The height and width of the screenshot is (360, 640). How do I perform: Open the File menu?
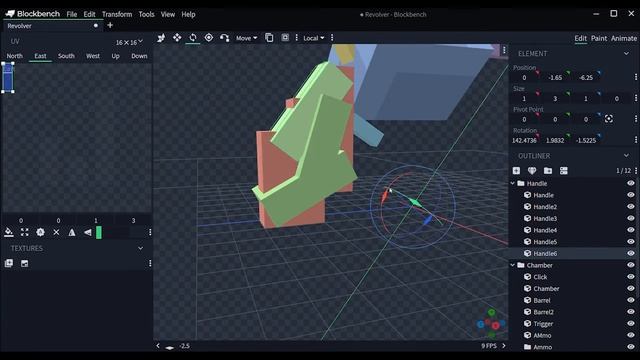[x=72, y=14]
